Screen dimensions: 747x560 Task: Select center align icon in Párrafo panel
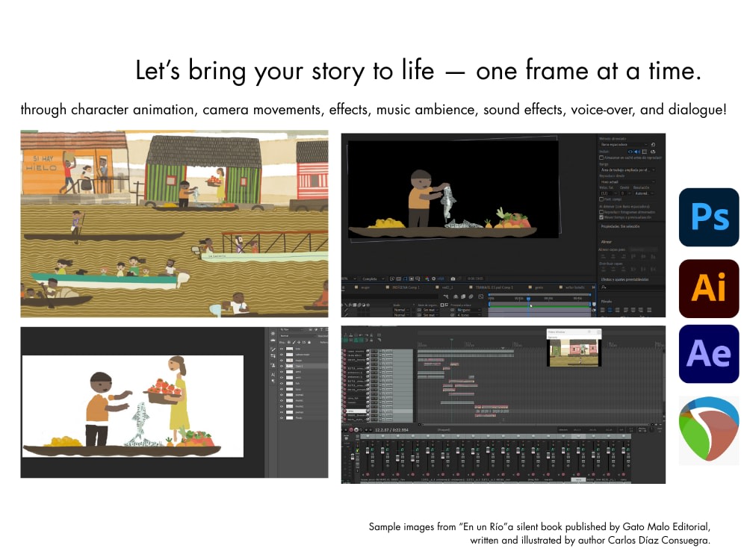tap(610, 310)
